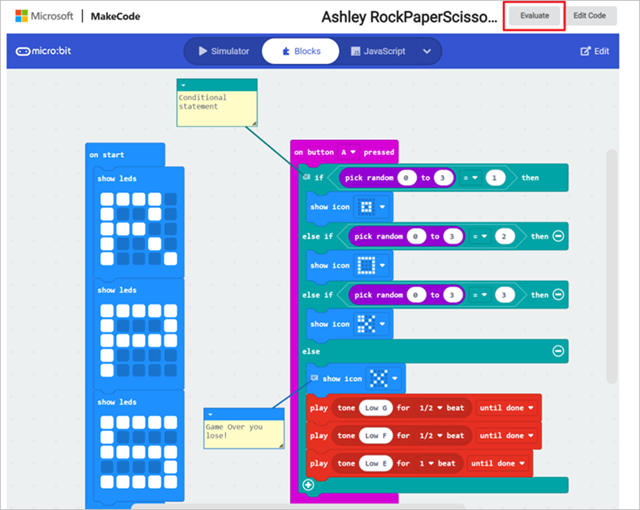
Task: Open the comparison operator dropdown in the if condition
Action: pyautogui.click(x=470, y=177)
